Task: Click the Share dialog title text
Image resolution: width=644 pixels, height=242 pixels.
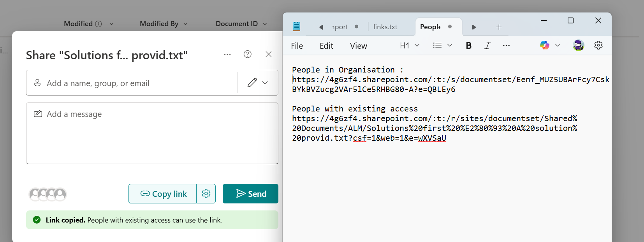Action: tap(107, 55)
